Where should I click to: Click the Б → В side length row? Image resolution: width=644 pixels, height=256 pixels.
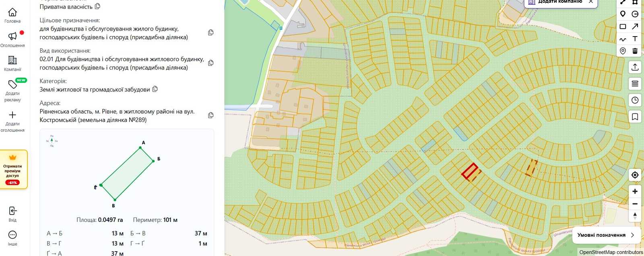pyautogui.click(x=169, y=233)
